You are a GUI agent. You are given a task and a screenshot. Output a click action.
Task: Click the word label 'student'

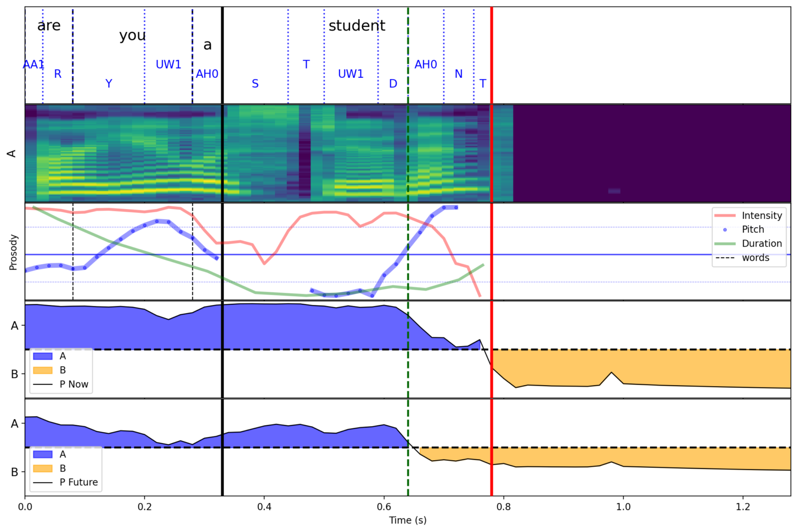pyautogui.click(x=357, y=25)
